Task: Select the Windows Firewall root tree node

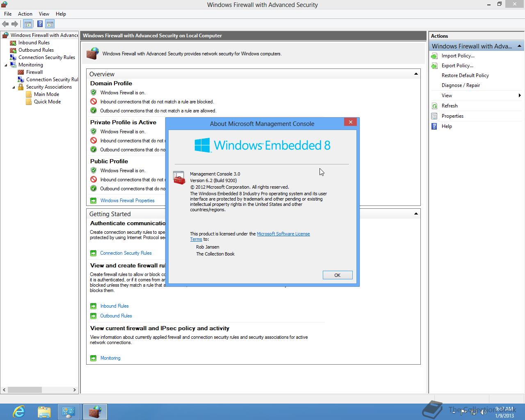Action: coord(44,35)
